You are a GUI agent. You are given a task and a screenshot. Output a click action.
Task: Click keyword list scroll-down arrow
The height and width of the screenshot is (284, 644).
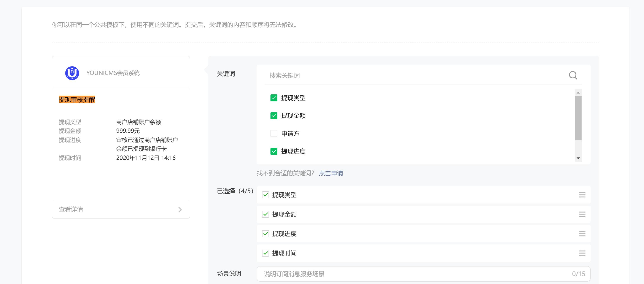[578, 158]
